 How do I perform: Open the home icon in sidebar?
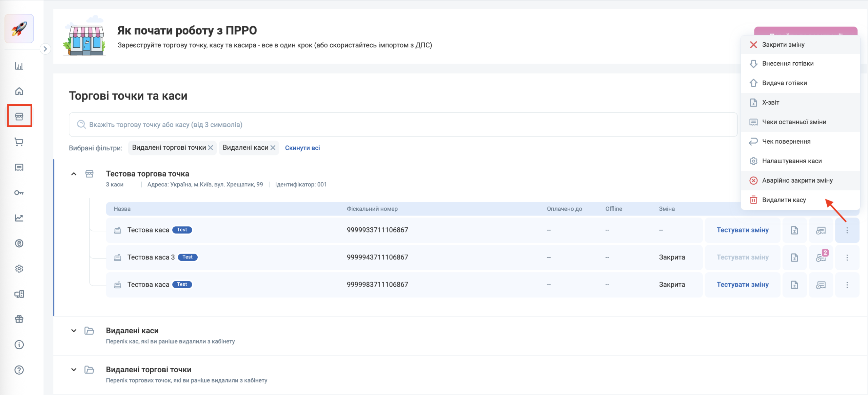click(x=19, y=91)
